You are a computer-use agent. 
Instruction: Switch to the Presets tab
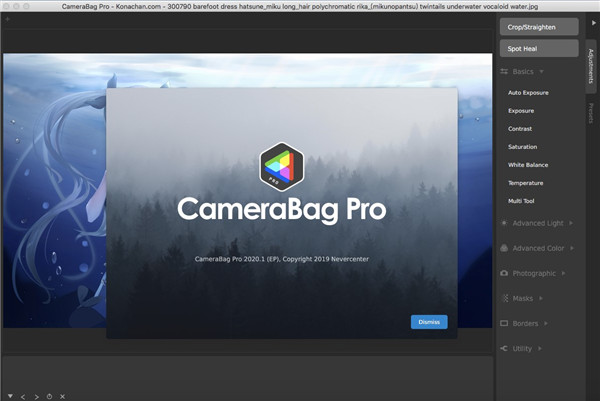click(591, 111)
